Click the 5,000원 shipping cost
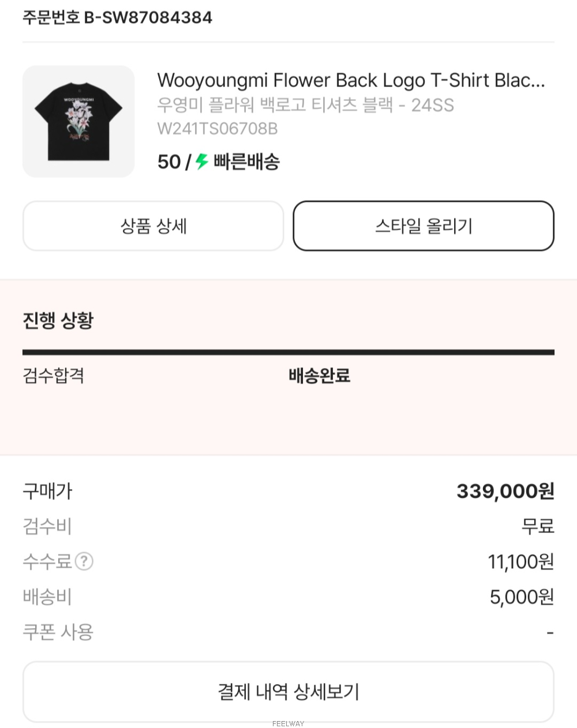The height and width of the screenshot is (728, 577). pyautogui.click(x=522, y=597)
